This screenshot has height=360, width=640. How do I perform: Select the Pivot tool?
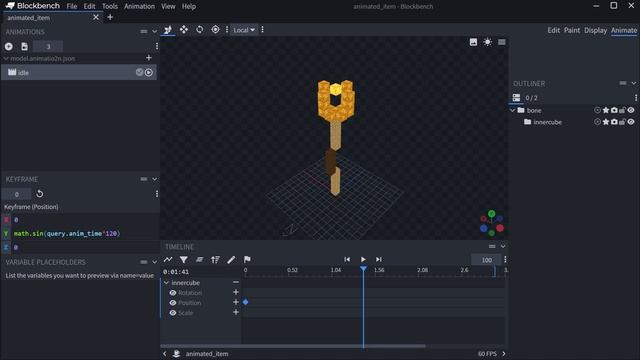coord(215,30)
